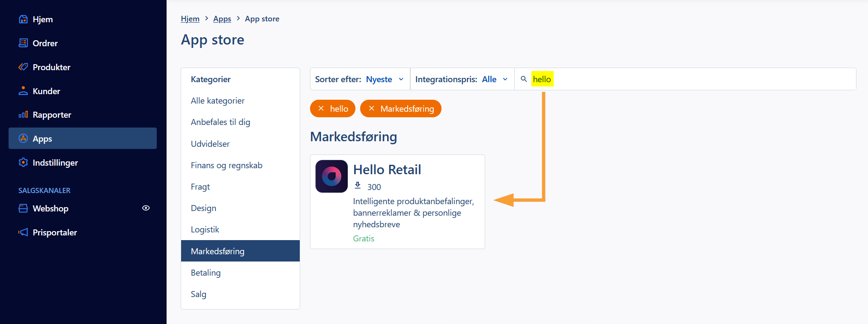Open Indstillinger in sidebar menu
This screenshot has height=324, width=868.
coord(83,163)
